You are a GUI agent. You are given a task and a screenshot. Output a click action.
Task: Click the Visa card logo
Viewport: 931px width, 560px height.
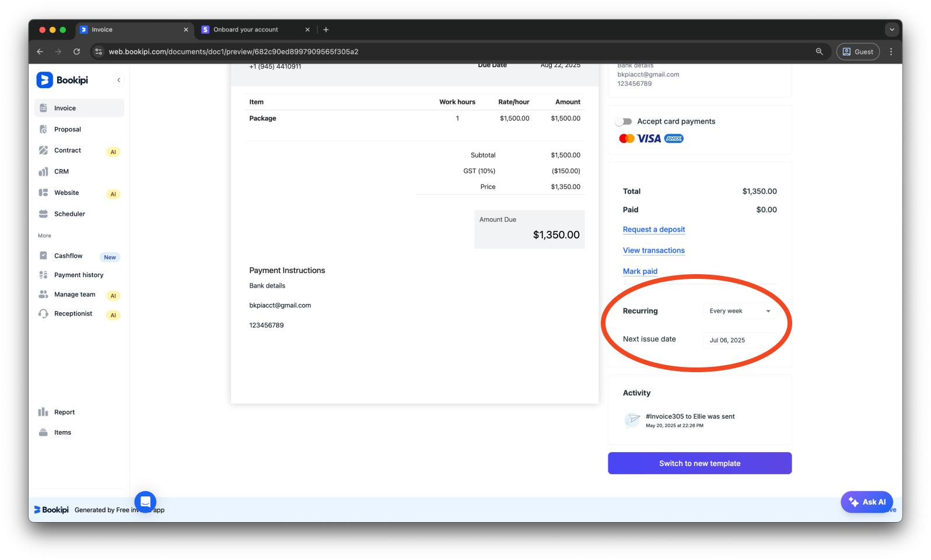649,138
